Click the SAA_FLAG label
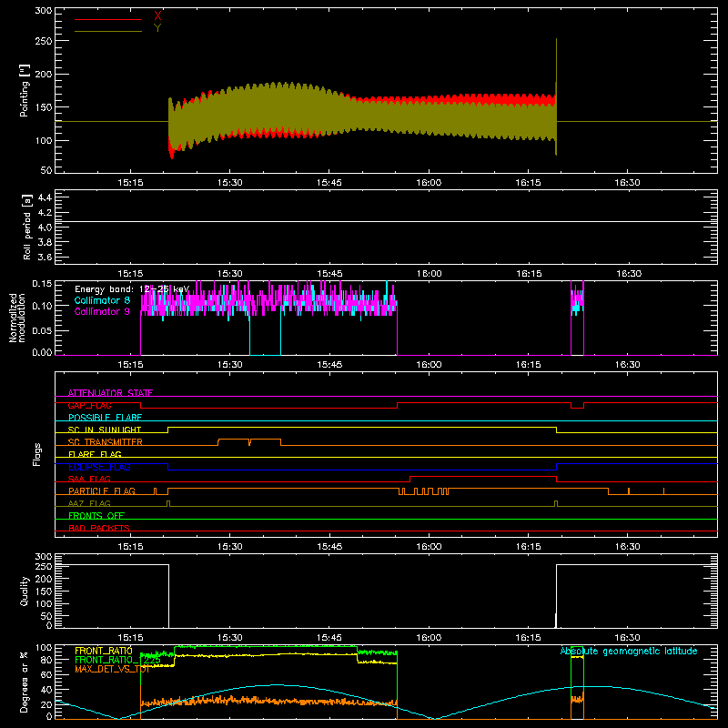The height and width of the screenshot is (728, 728). click(x=89, y=479)
